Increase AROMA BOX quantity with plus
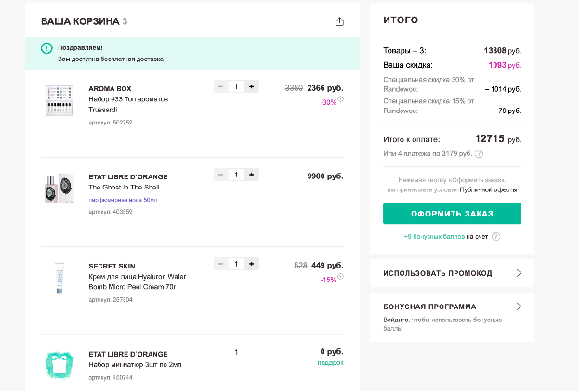 click(x=252, y=86)
